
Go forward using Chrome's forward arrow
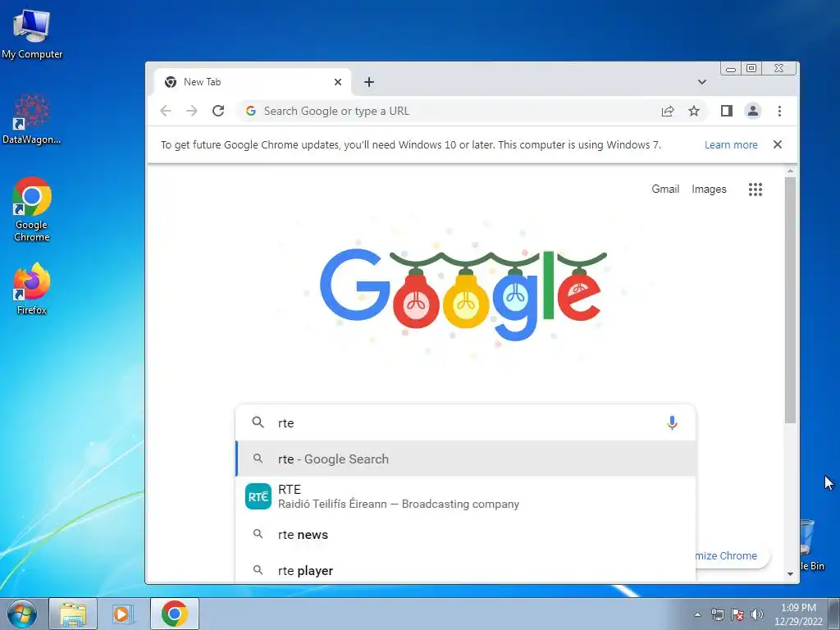tap(191, 111)
